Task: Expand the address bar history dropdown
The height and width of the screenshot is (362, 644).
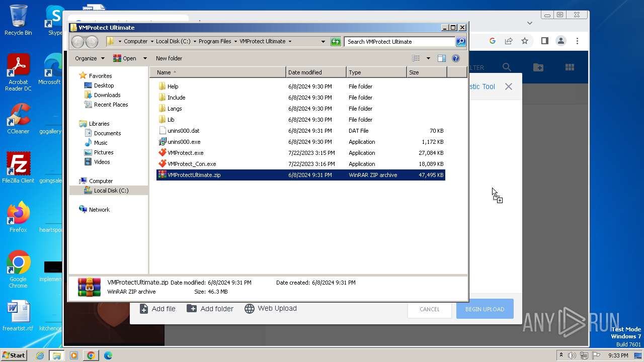Action: [x=323, y=42]
